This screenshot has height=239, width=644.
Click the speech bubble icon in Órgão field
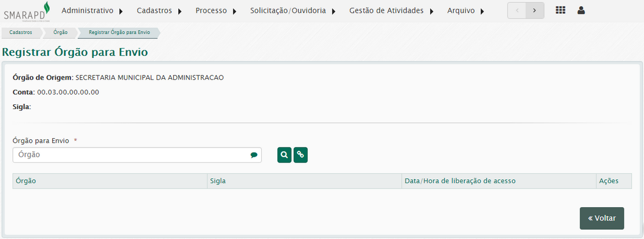[254, 155]
